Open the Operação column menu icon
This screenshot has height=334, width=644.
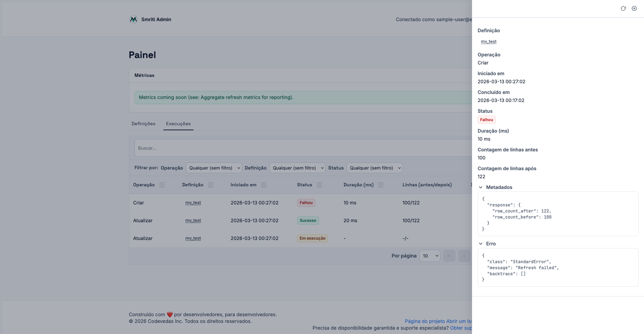[x=162, y=185]
